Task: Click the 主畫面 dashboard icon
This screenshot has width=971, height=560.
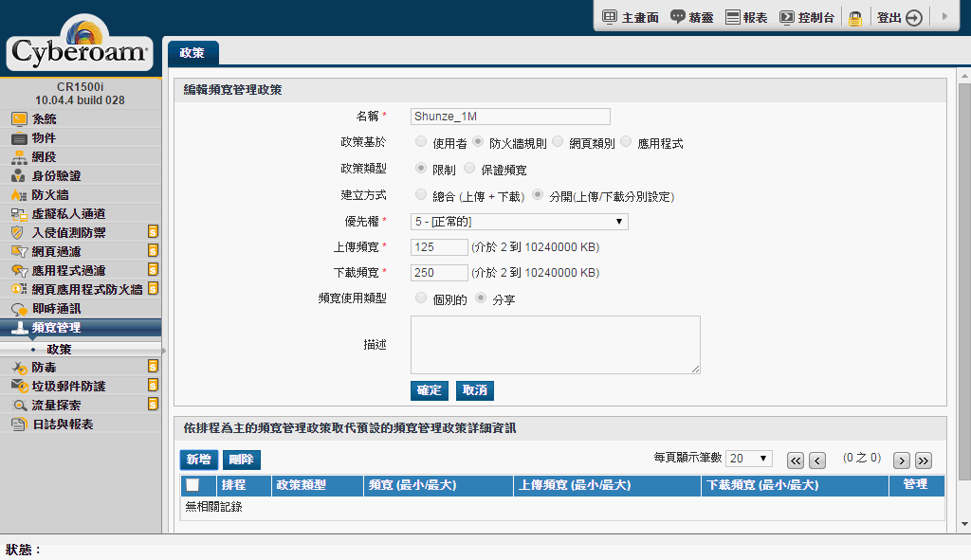Action: 610,17
